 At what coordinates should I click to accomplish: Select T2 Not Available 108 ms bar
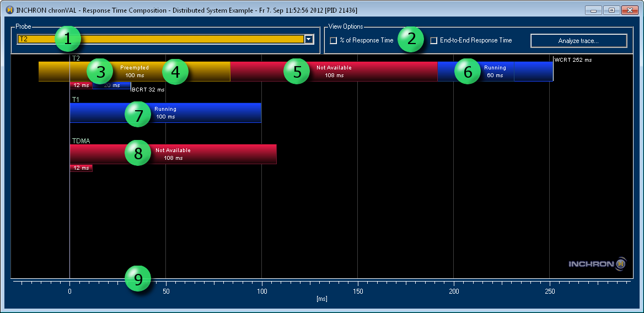(x=334, y=72)
